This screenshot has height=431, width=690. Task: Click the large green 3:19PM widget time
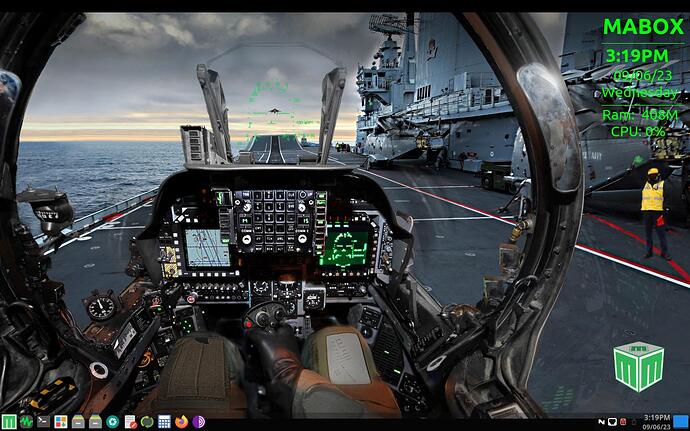coord(637,56)
